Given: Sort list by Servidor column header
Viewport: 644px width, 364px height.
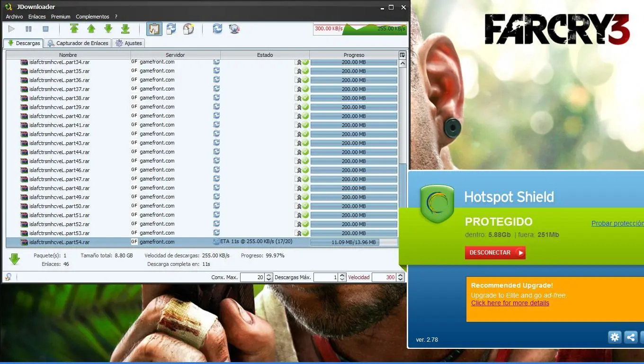Looking at the screenshot, I should pyautogui.click(x=175, y=55).
